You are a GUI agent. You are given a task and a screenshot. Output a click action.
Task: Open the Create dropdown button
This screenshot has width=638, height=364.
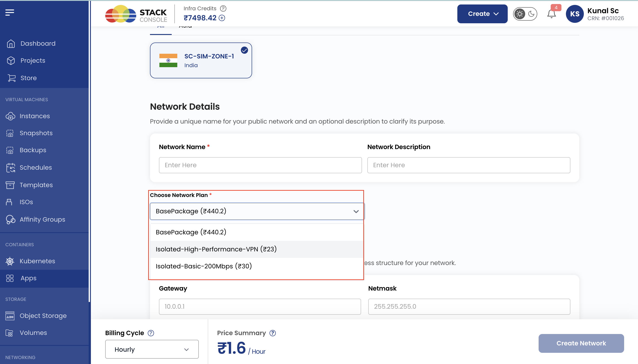coord(482,14)
